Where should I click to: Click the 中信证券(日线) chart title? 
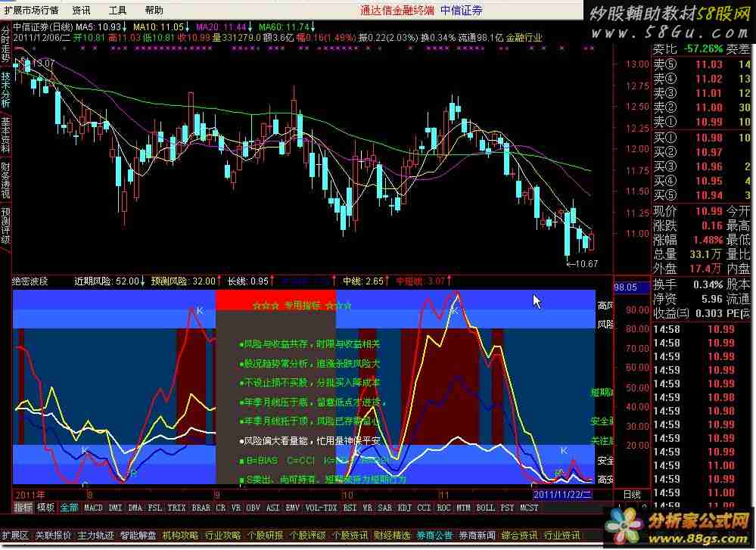tap(43, 27)
